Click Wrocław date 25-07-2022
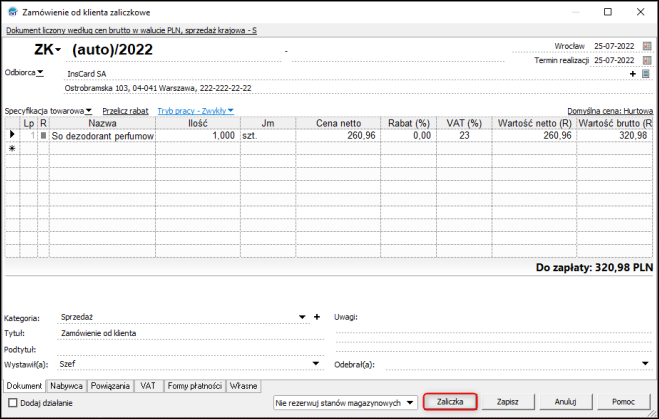 pos(614,46)
